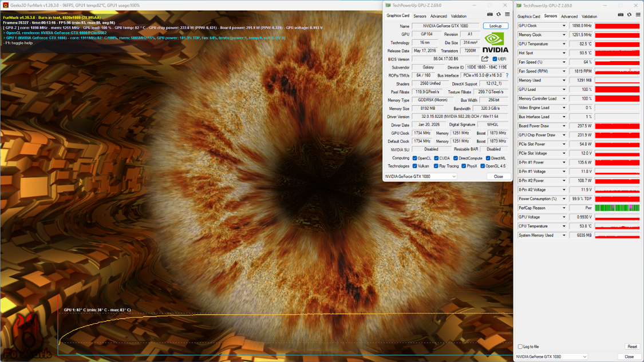Open the Board Power Draw sensor dropdown

tap(564, 126)
